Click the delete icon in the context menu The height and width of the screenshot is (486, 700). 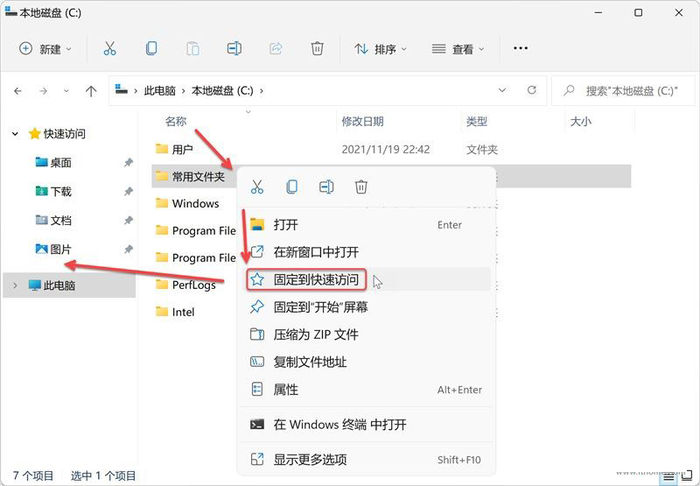click(362, 186)
